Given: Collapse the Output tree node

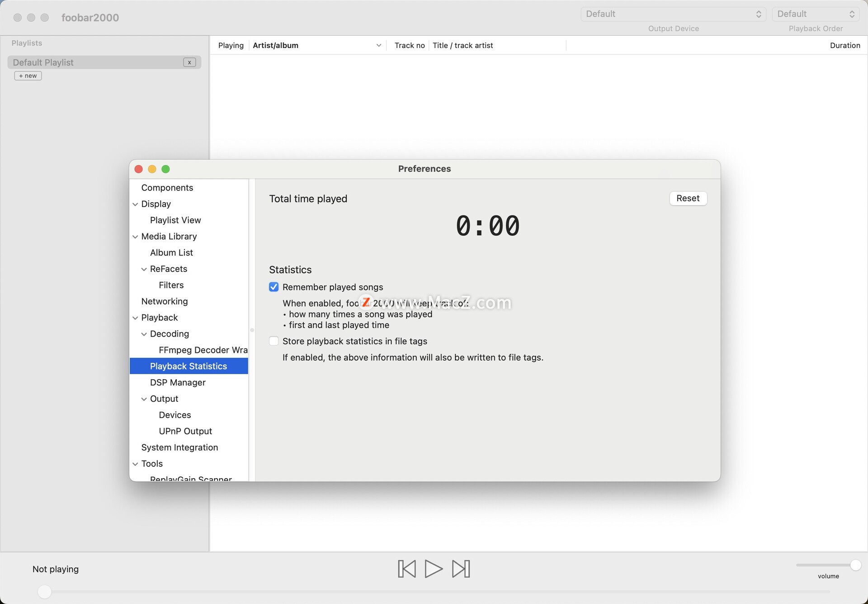Looking at the screenshot, I should (x=144, y=399).
